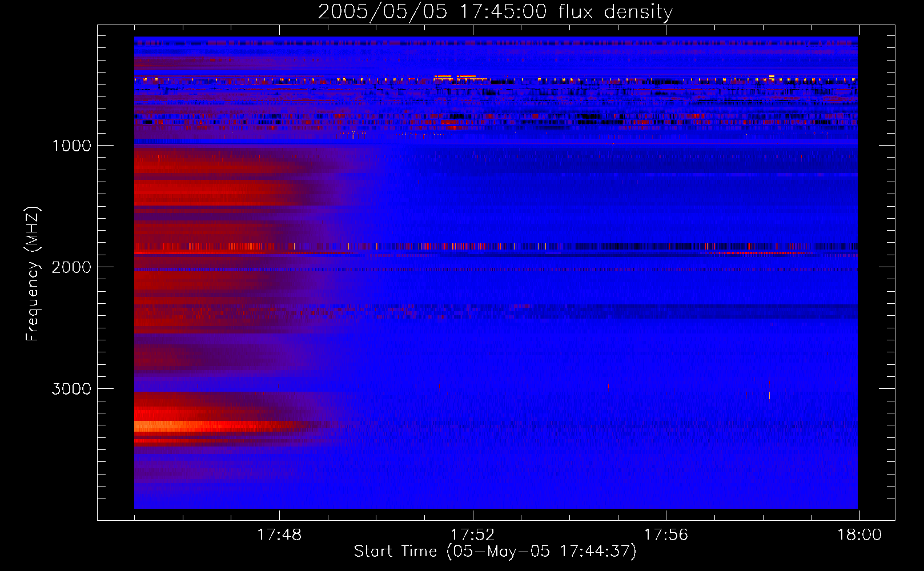Click the 17:56 time tick label
Screen dimensions: 924x571
666,535
